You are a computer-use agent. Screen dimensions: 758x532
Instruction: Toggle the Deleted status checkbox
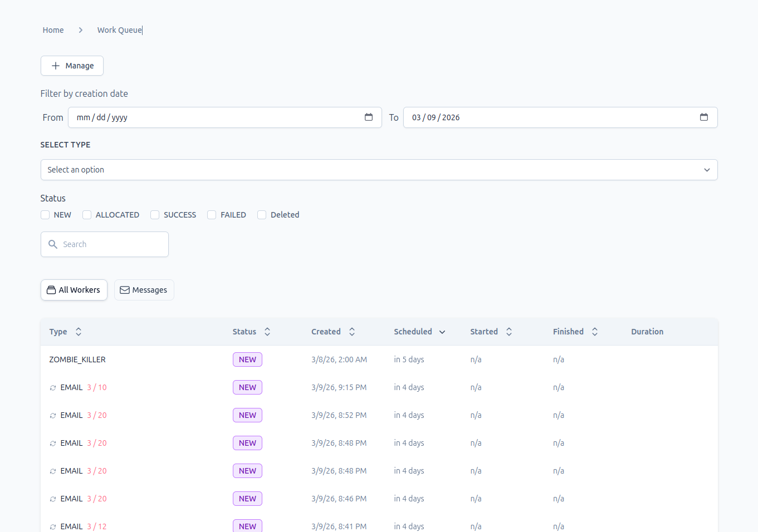pos(262,215)
